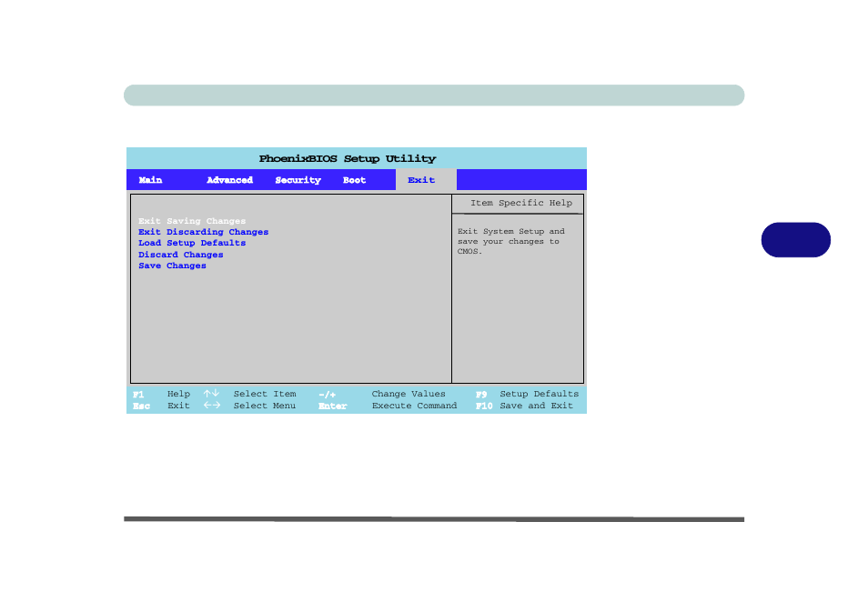Choose the Discard Changes option
Screen dimensions: 868x612
[181, 255]
